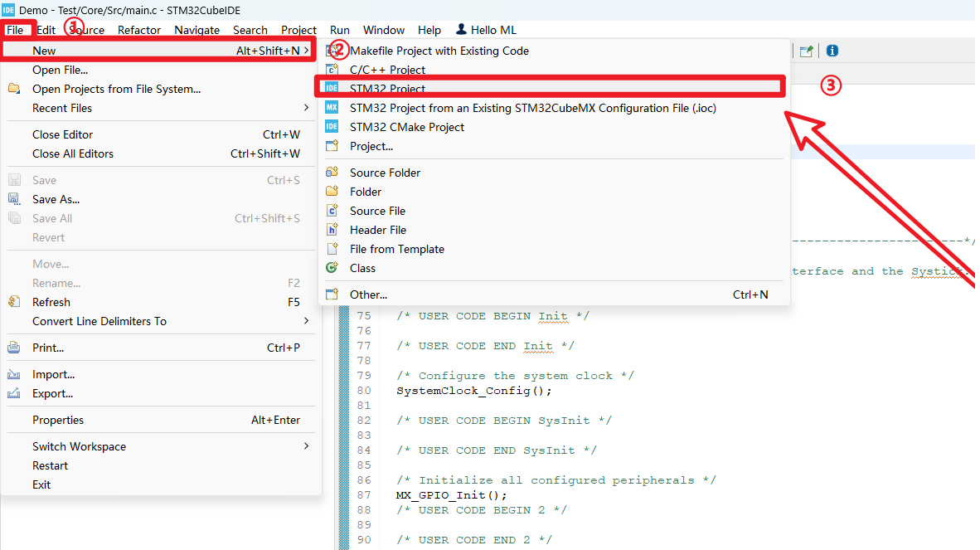Open the Project menu in the menu bar
Image resolution: width=980 pixels, height=550 pixels.
(298, 30)
